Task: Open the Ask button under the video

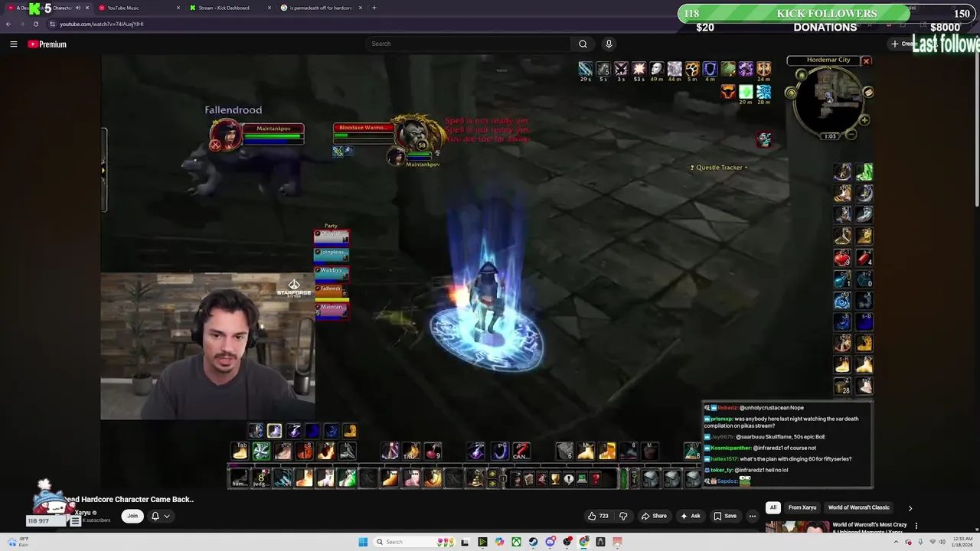Action: point(691,516)
